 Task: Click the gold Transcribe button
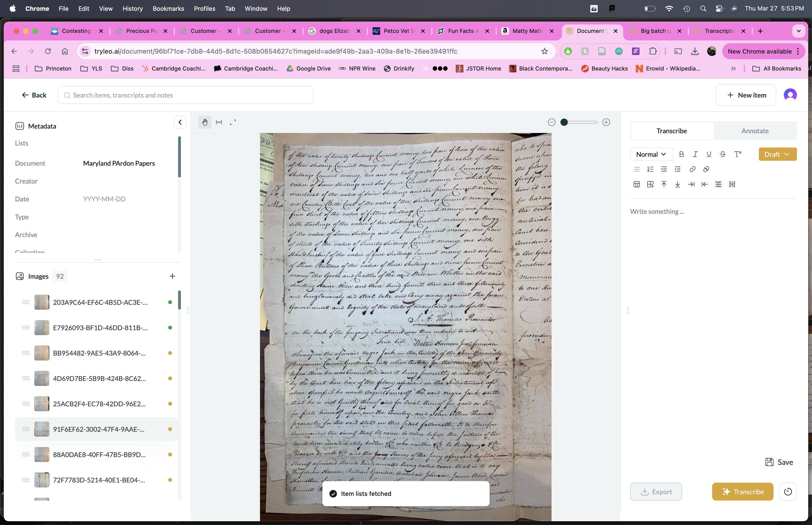click(742, 492)
